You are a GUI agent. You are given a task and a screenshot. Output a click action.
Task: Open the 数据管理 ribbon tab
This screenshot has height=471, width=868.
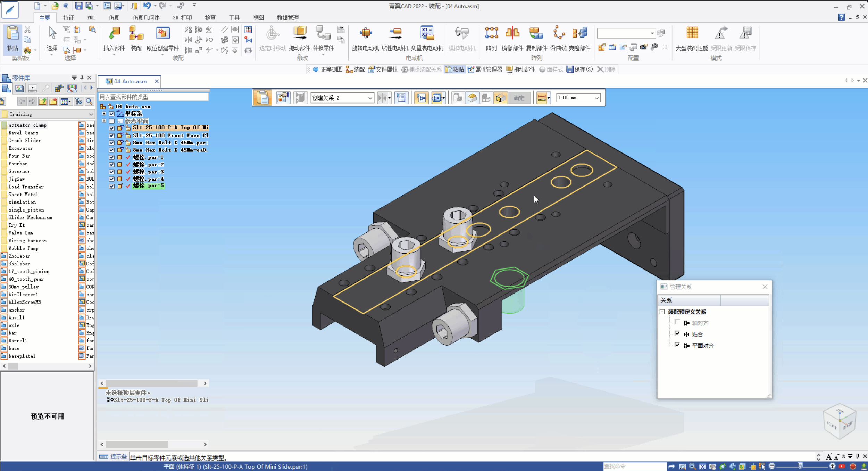tap(287, 18)
